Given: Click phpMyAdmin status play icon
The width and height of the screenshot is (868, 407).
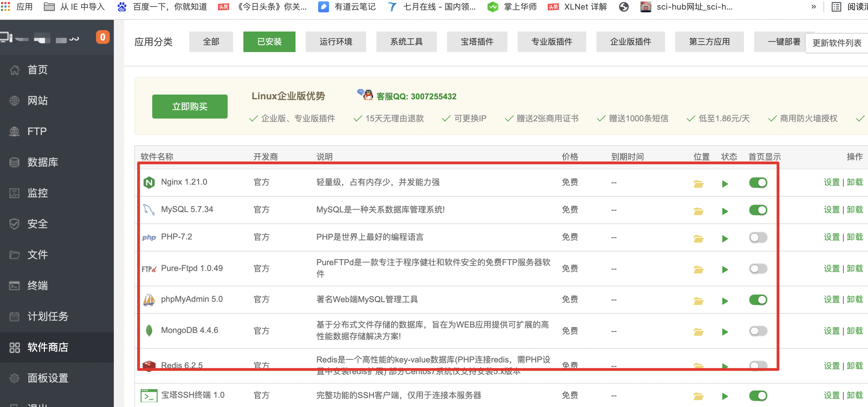Looking at the screenshot, I should click(x=725, y=301).
